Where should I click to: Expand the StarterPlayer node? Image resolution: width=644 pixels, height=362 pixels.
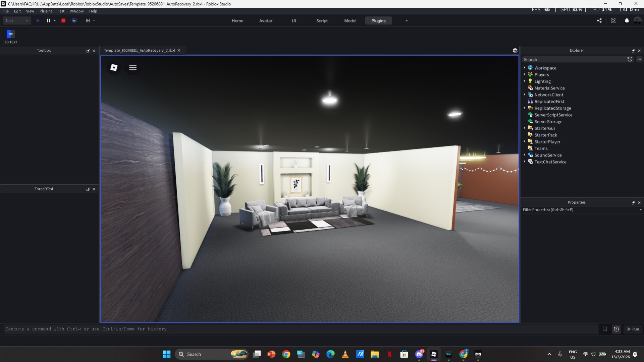point(525,141)
